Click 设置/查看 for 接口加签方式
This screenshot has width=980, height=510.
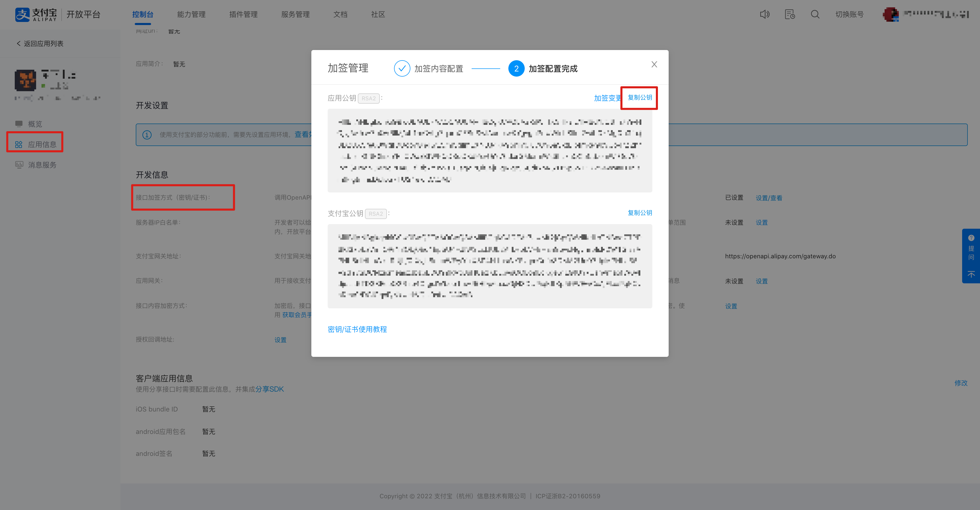pos(769,198)
